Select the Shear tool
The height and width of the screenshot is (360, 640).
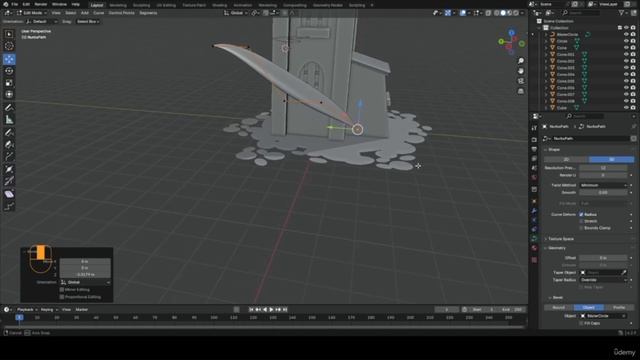point(9,194)
